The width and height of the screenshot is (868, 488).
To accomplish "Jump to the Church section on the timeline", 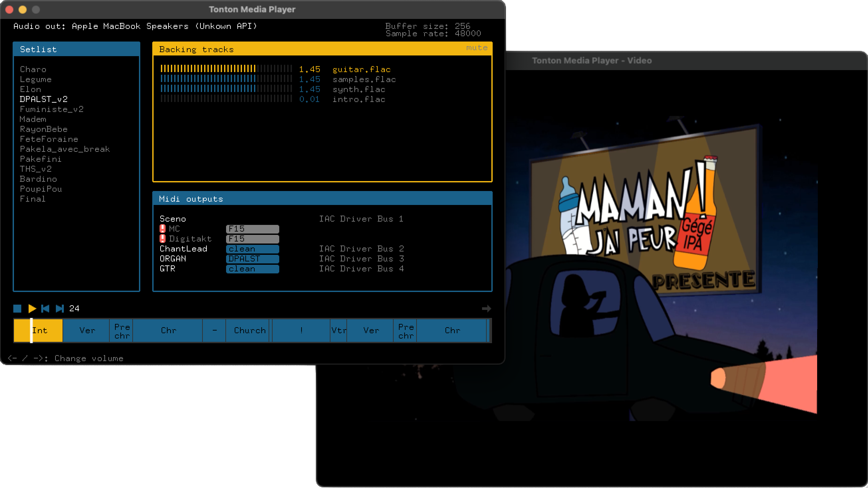I will coord(249,331).
